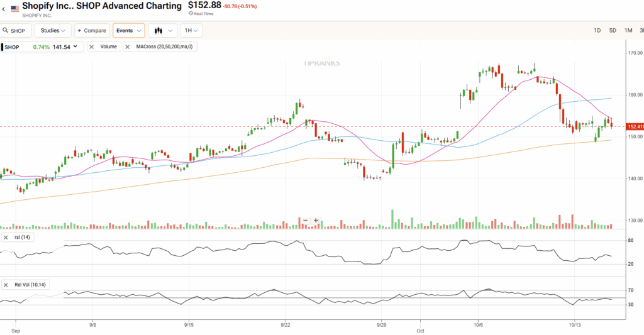Zoom out the chart with minus icon
Screen dimensions: 644x335
(x=305, y=220)
